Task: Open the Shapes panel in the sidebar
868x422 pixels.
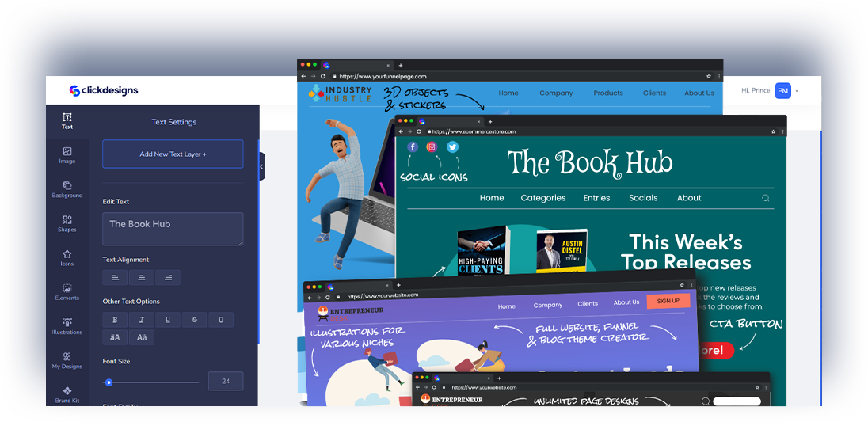Action: click(67, 224)
